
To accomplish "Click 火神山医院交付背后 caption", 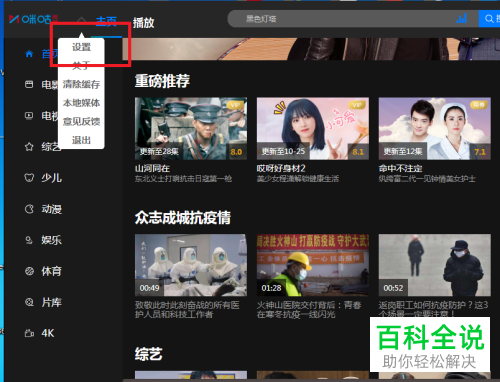I will point(309,310).
